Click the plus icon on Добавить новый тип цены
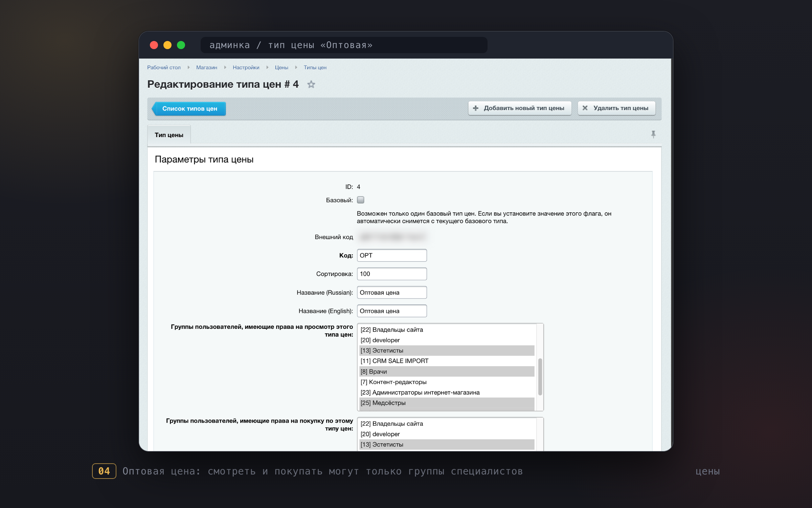Viewport: 812px width, 508px height. (x=475, y=108)
